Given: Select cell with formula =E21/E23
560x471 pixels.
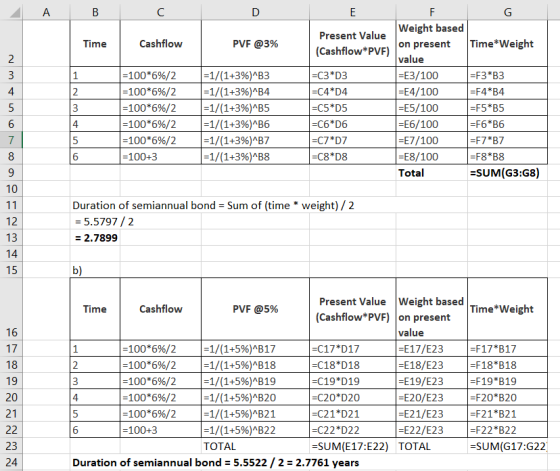Looking at the screenshot, I should (x=432, y=414).
